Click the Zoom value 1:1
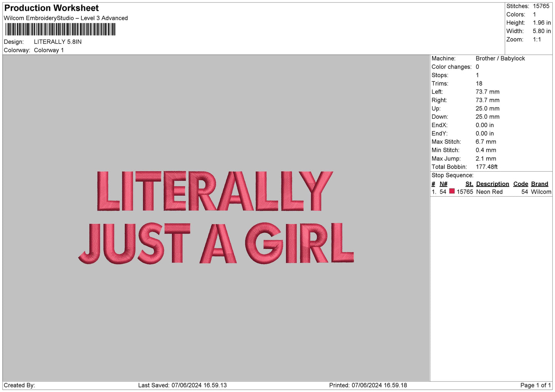This screenshot has height=392, width=555. pos(537,40)
